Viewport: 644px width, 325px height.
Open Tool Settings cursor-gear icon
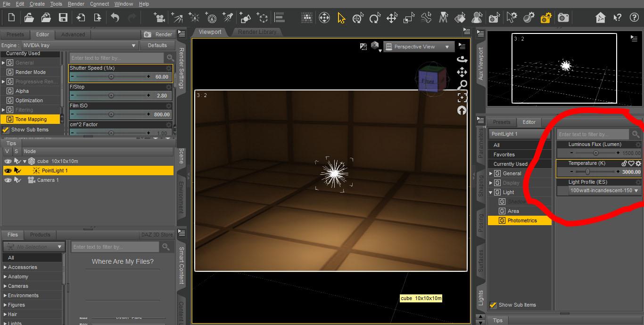512,18
